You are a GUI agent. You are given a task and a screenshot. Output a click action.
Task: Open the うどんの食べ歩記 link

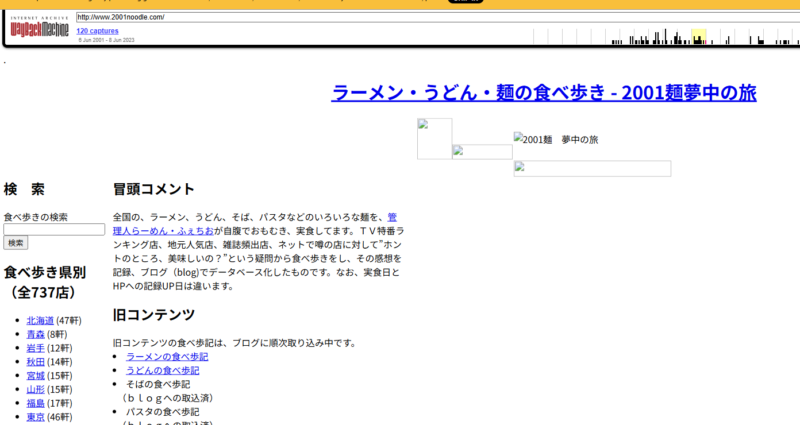point(162,370)
